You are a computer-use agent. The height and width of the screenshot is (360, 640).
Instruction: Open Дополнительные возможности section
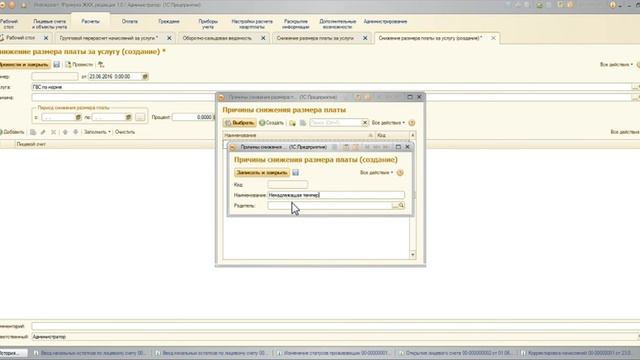point(338,24)
